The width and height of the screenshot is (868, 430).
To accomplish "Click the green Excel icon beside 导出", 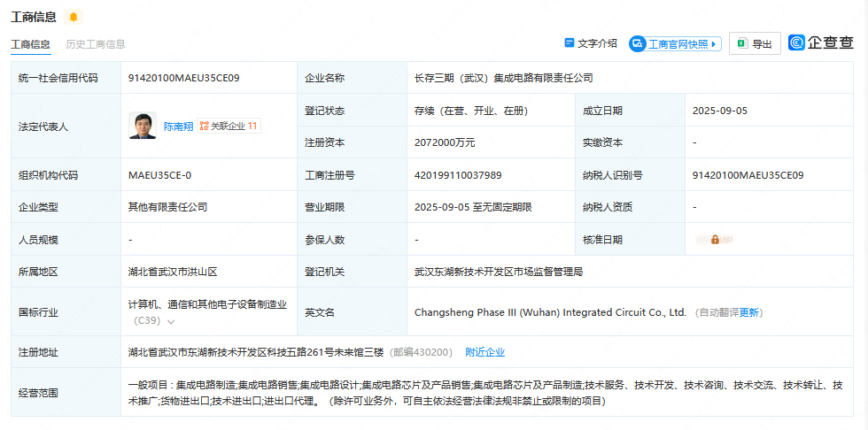I will (742, 43).
